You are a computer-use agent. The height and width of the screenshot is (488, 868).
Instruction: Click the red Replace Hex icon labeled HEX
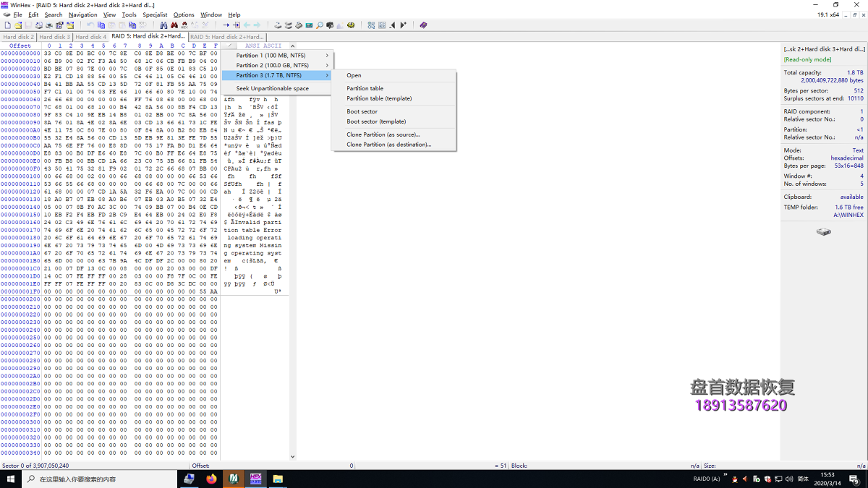184,25
